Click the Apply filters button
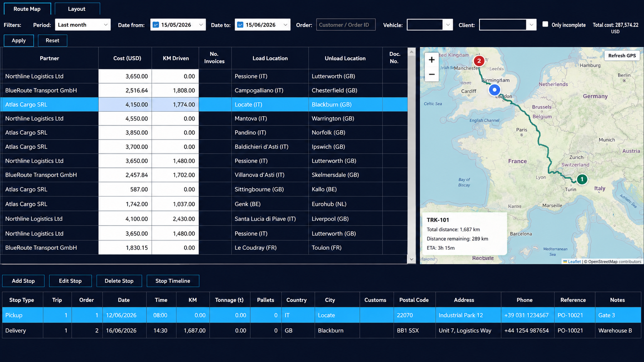 tap(18, 40)
